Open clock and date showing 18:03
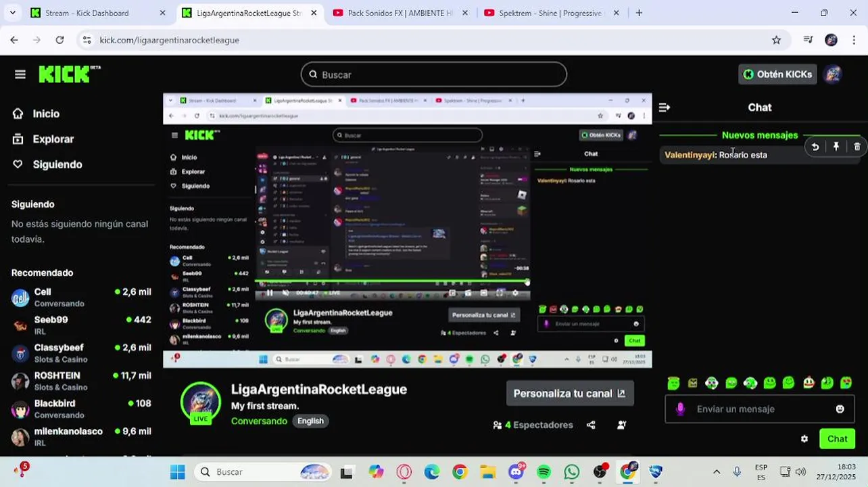 (x=836, y=472)
